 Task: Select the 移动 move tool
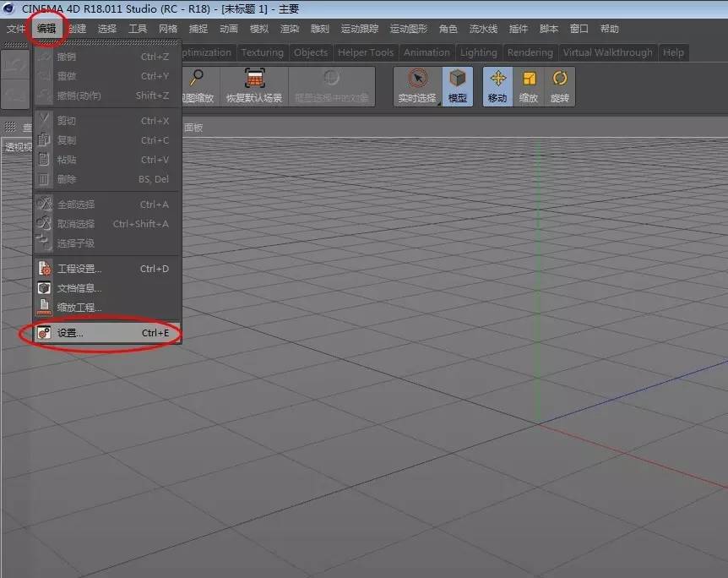click(x=497, y=86)
